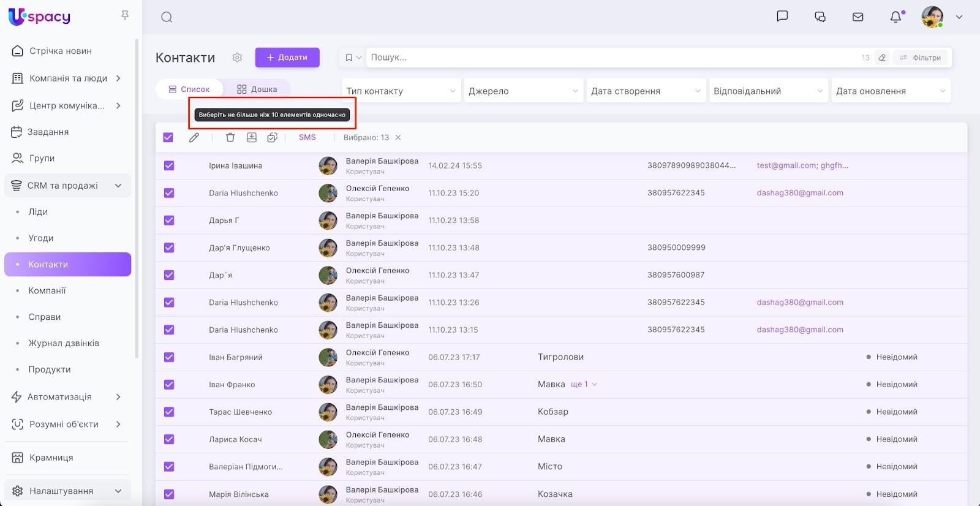Image resolution: width=980 pixels, height=506 pixels.
Task: Click the magnifier search icon in top bar
Action: click(167, 17)
